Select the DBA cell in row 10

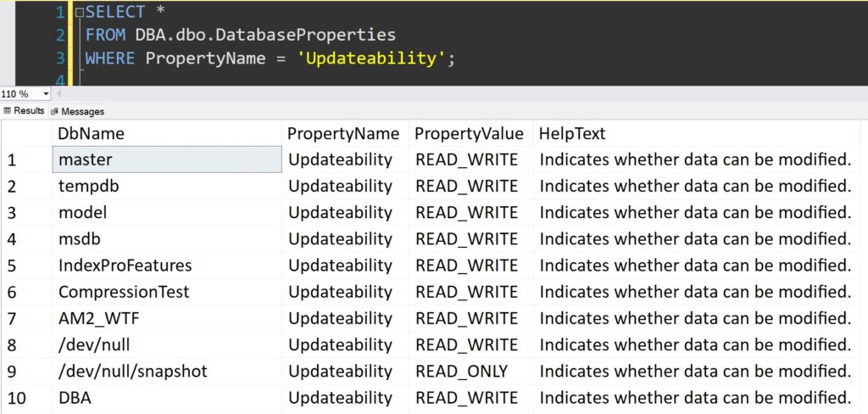pos(167,397)
